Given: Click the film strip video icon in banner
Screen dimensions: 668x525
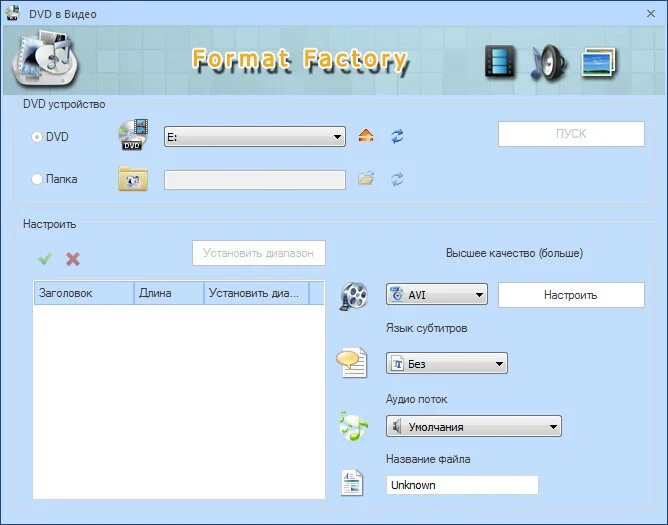Looking at the screenshot, I should 500,62.
